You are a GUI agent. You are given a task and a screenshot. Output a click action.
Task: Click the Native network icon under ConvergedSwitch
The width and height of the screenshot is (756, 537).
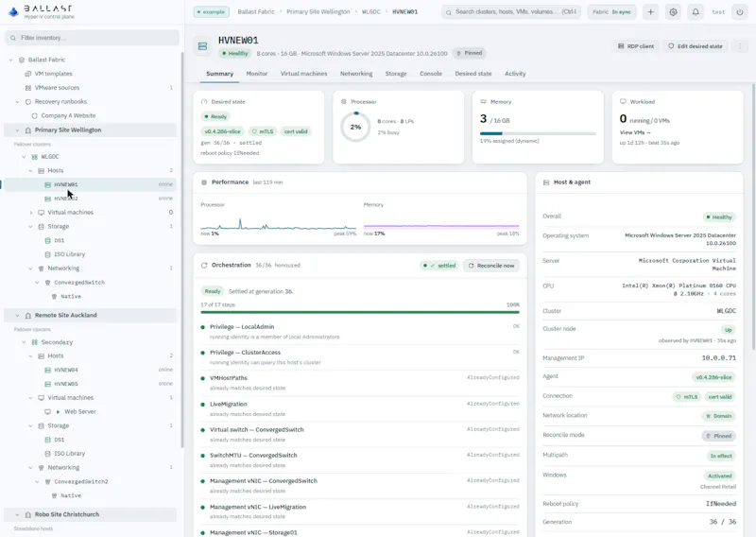click(54, 296)
